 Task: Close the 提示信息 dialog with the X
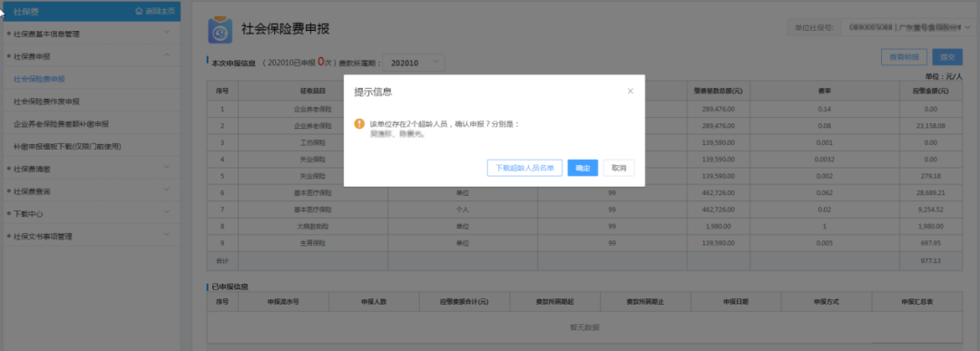[630, 92]
